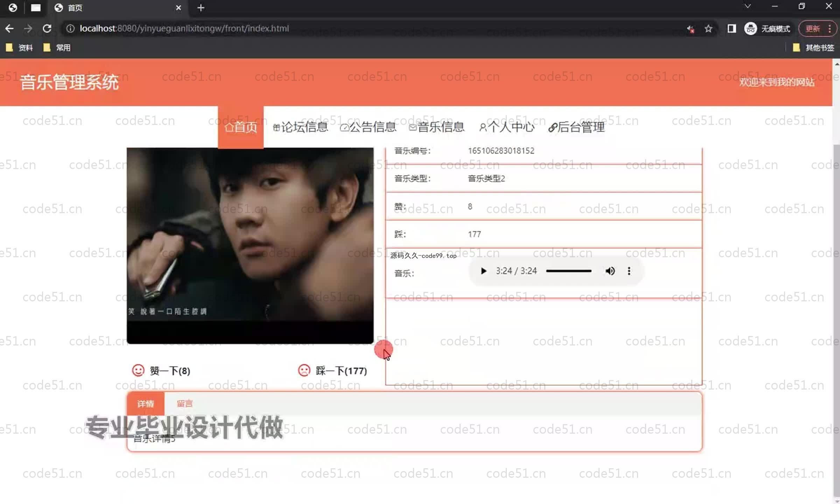Screen dimensions: 840x504
Task: Click the 更新 browser update button
Action: click(x=813, y=28)
